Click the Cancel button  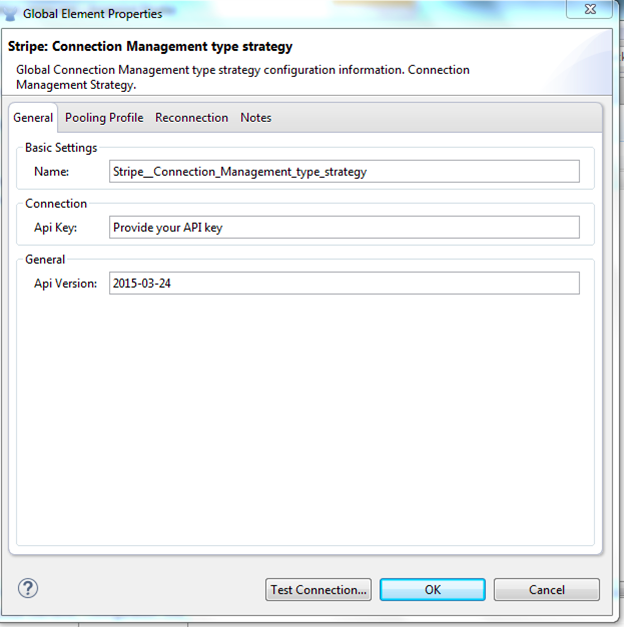pos(547,589)
